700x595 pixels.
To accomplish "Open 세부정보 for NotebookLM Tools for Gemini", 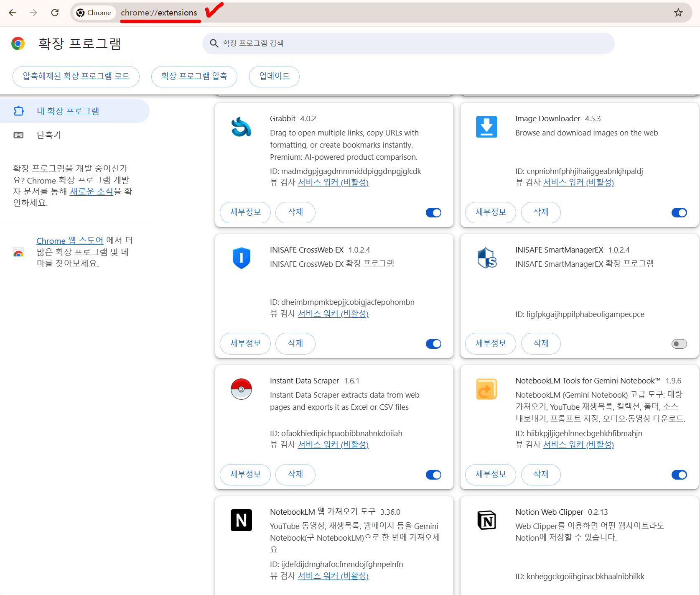I will [491, 475].
